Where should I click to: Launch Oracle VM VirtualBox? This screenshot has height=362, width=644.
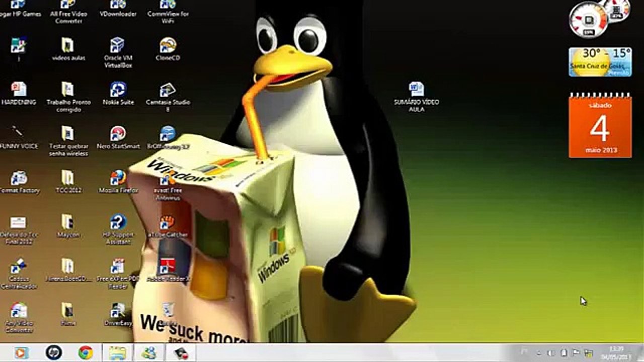click(x=118, y=53)
